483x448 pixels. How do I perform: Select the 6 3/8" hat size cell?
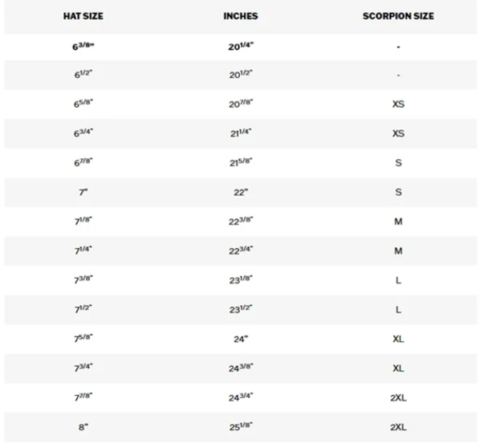click(83, 47)
